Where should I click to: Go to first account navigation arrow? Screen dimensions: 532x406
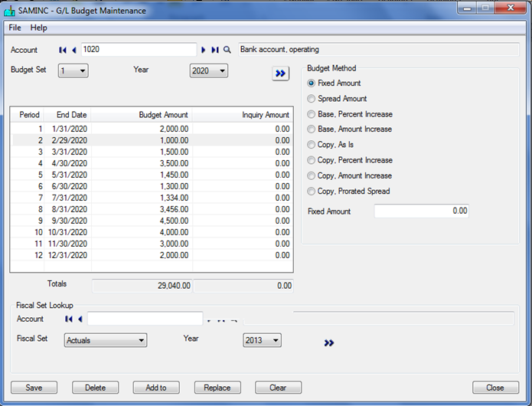[63, 50]
